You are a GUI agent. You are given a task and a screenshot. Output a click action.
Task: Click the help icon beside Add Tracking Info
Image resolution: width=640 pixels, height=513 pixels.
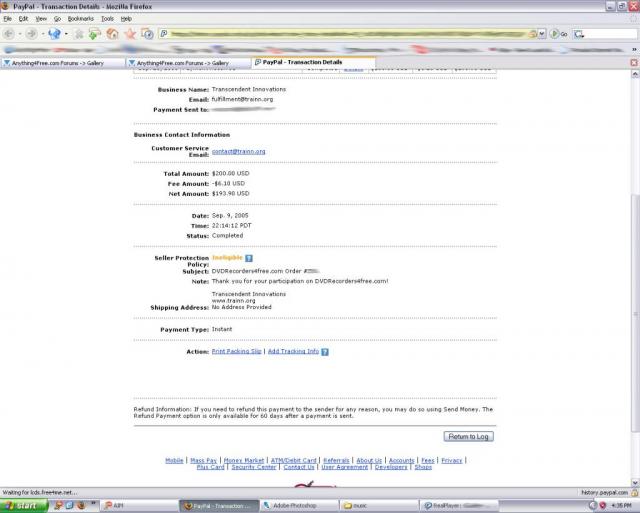pyautogui.click(x=325, y=352)
